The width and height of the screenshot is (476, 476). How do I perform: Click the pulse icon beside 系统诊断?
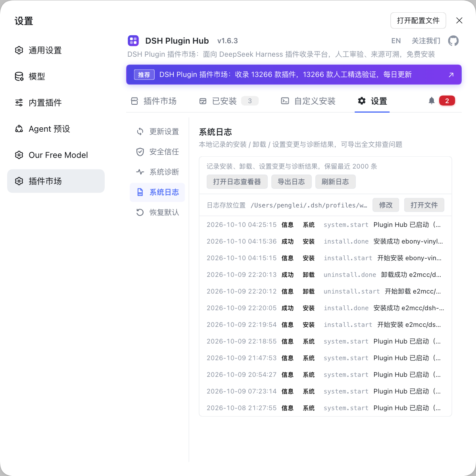click(140, 172)
